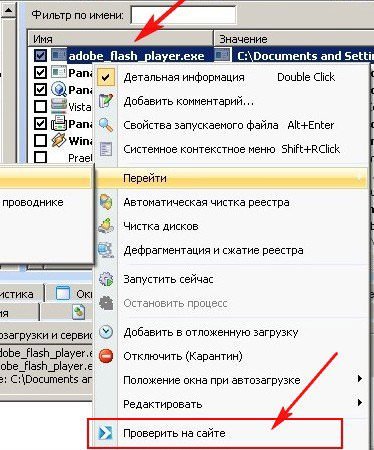Click the checkmark icon beside Детальная информация
Viewport: 374px width, 450px height.
pyautogui.click(x=106, y=77)
